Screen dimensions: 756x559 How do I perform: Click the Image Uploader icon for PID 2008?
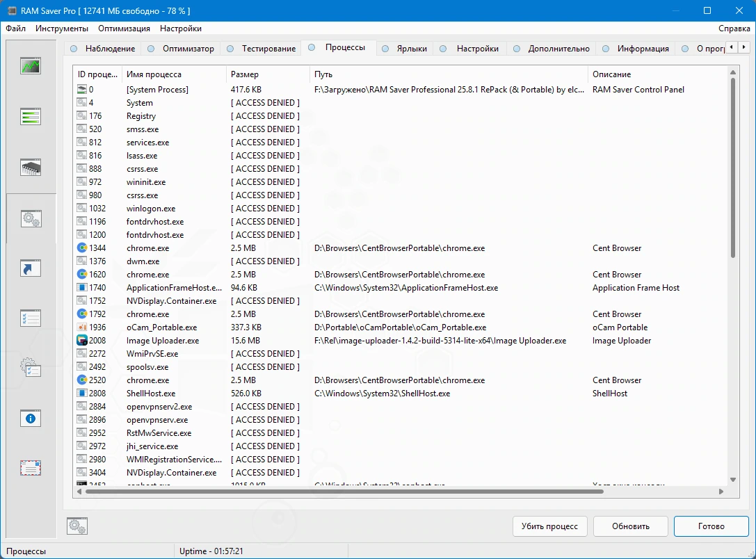click(x=82, y=340)
